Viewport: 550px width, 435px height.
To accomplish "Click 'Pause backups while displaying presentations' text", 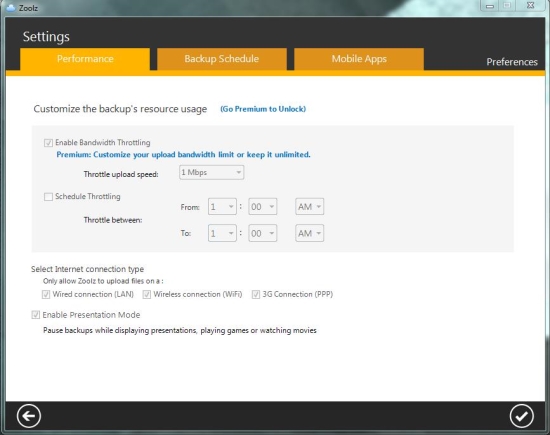I will point(180,330).
